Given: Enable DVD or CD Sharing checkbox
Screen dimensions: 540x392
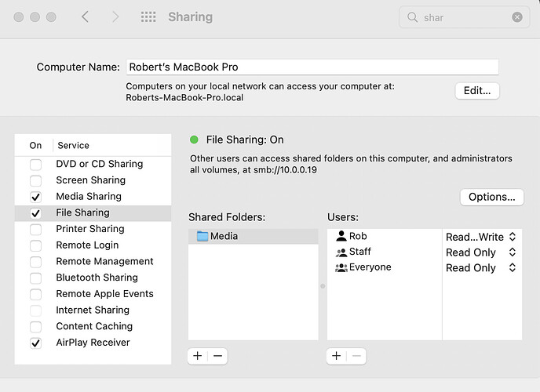Looking at the screenshot, I should (x=35, y=165).
